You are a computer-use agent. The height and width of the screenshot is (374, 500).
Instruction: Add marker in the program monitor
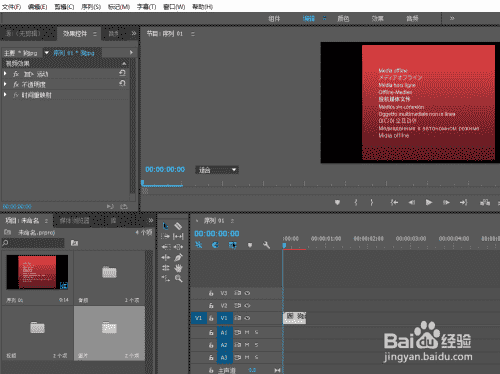[x=337, y=202]
